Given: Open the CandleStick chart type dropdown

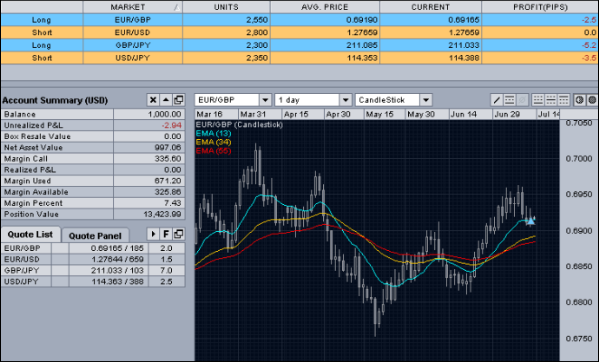Looking at the screenshot, I should (x=426, y=100).
